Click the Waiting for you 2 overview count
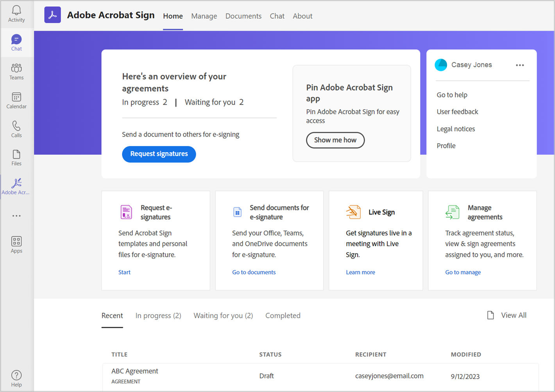The height and width of the screenshot is (392, 555). pos(214,102)
